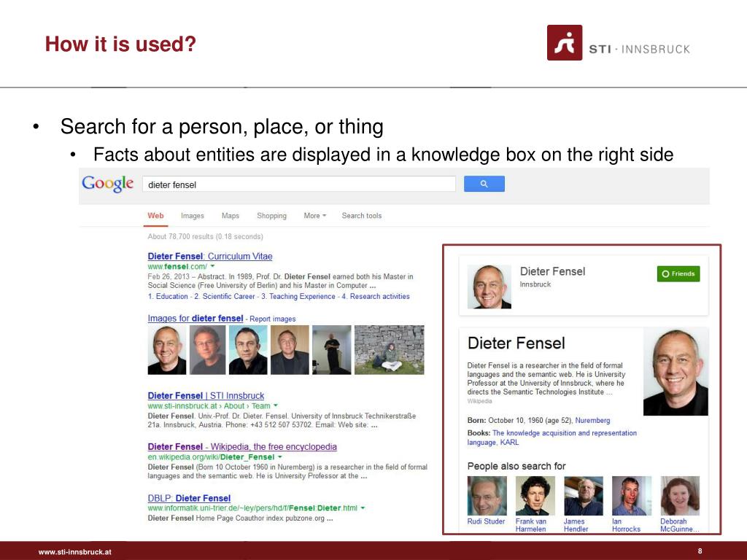747x560 pixels.
Task: Open the Maps tab
Action: (x=231, y=216)
